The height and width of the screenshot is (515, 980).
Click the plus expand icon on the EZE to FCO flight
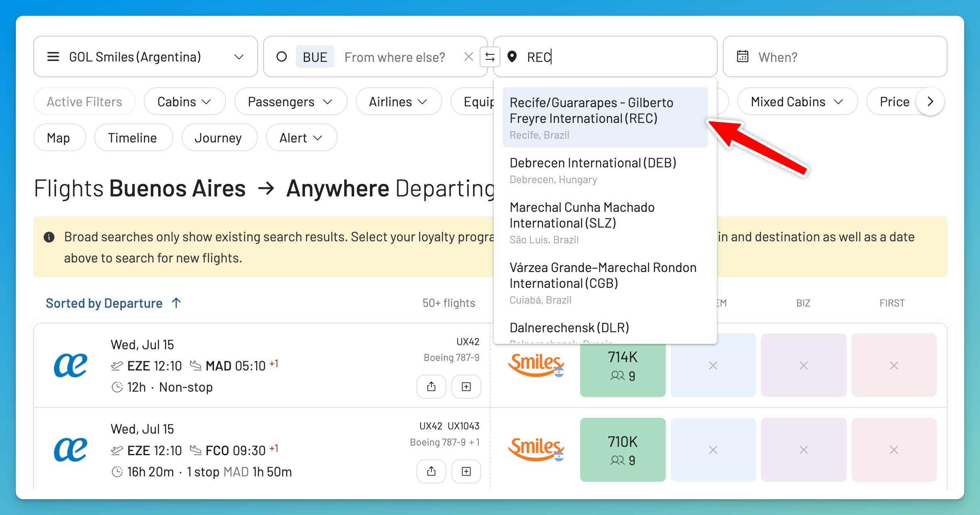click(466, 471)
